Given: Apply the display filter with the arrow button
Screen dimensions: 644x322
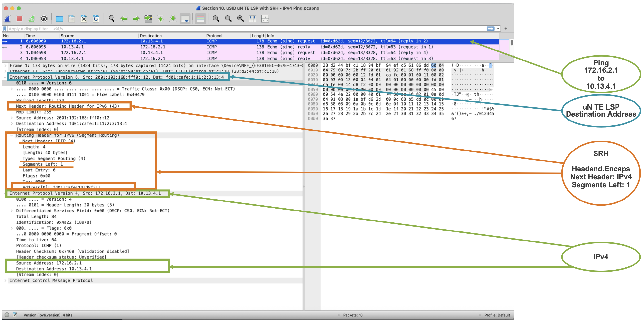Looking at the screenshot, I should point(491,29).
